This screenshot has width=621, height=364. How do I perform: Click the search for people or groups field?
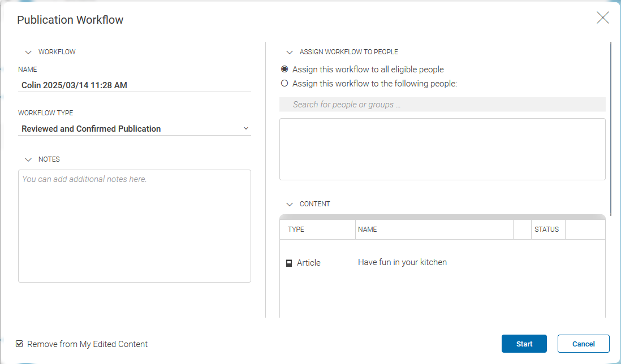442,104
